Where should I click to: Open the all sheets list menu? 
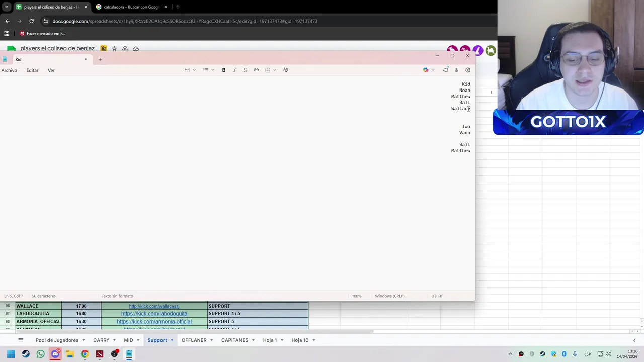[21, 340]
